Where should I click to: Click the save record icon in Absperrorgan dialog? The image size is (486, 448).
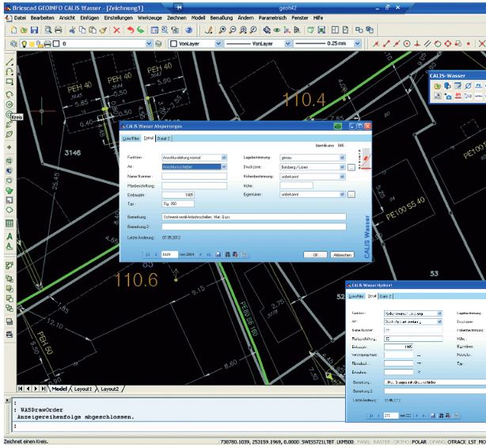click(218, 255)
